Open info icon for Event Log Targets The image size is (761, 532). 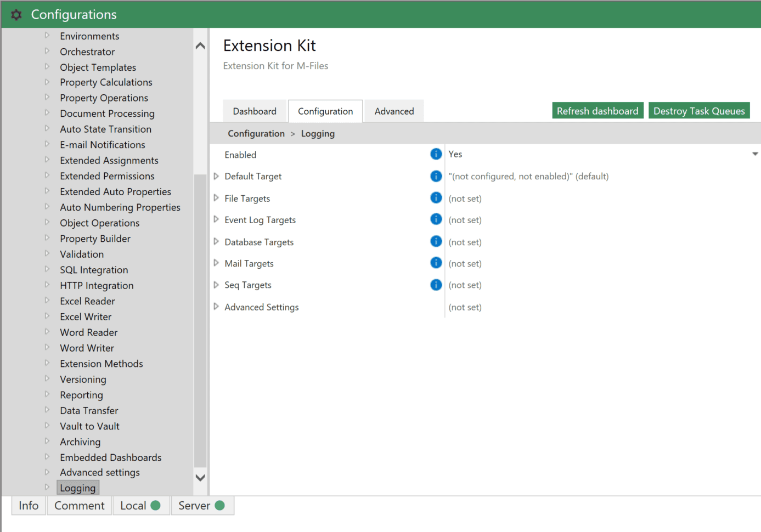[x=436, y=219]
